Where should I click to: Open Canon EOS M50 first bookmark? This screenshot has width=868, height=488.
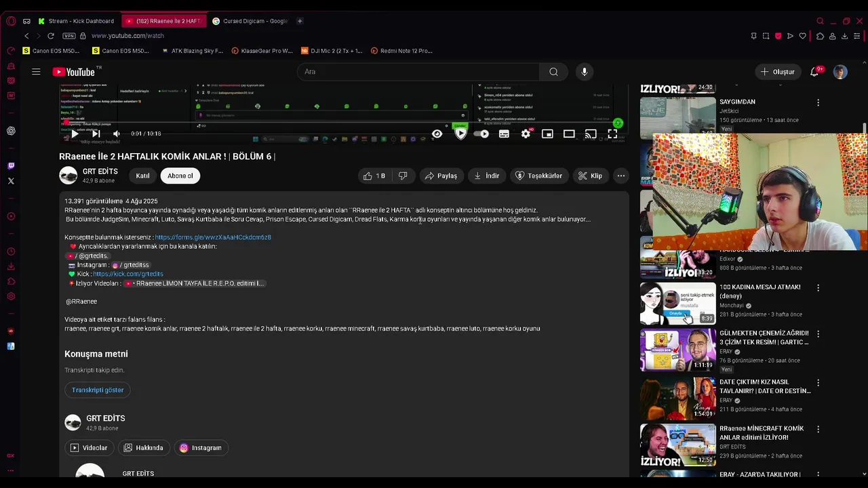51,51
